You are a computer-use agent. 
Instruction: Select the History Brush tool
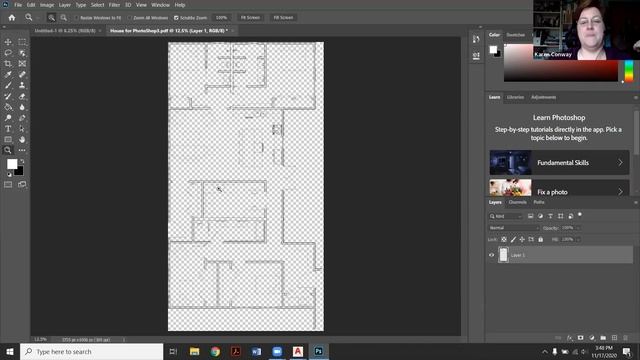tap(8, 96)
